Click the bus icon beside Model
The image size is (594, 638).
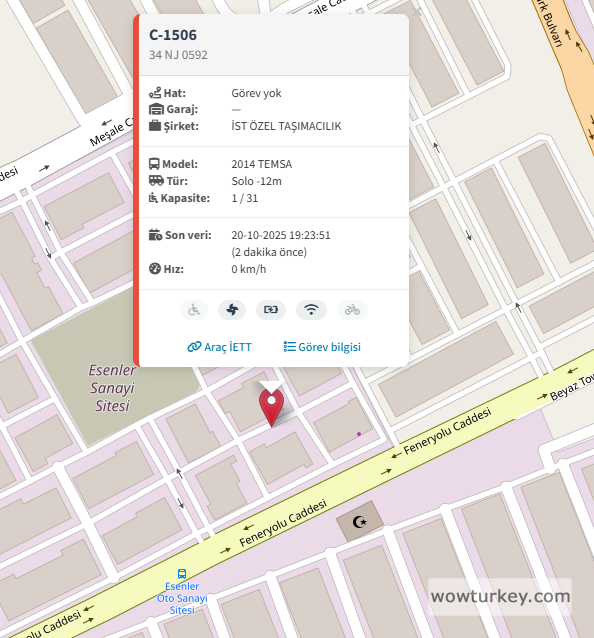(154, 164)
